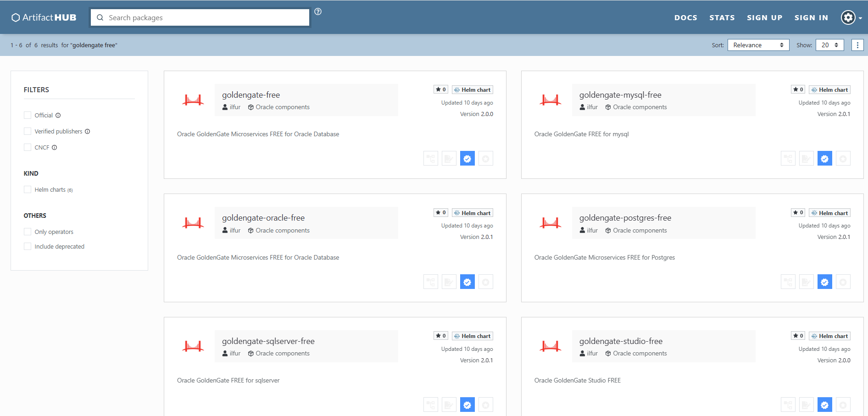Go to the Artifact Hub home logo
The width and height of the screenshot is (868, 416).
[x=44, y=17]
